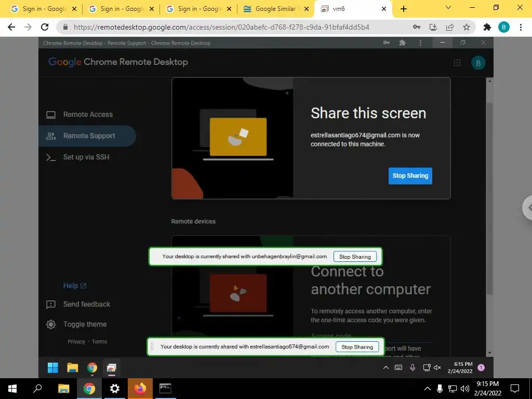Click Send feedback in the sidebar
The image size is (532, 399).
click(87, 304)
